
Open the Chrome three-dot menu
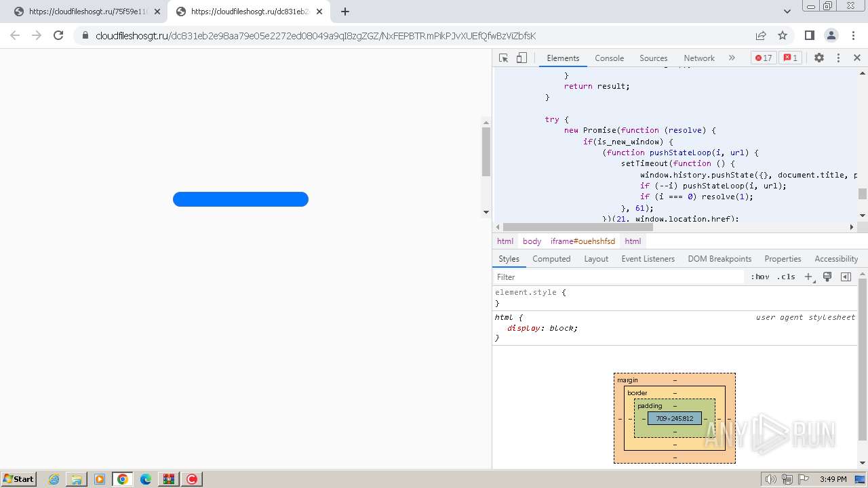click(x=852, y=35)
